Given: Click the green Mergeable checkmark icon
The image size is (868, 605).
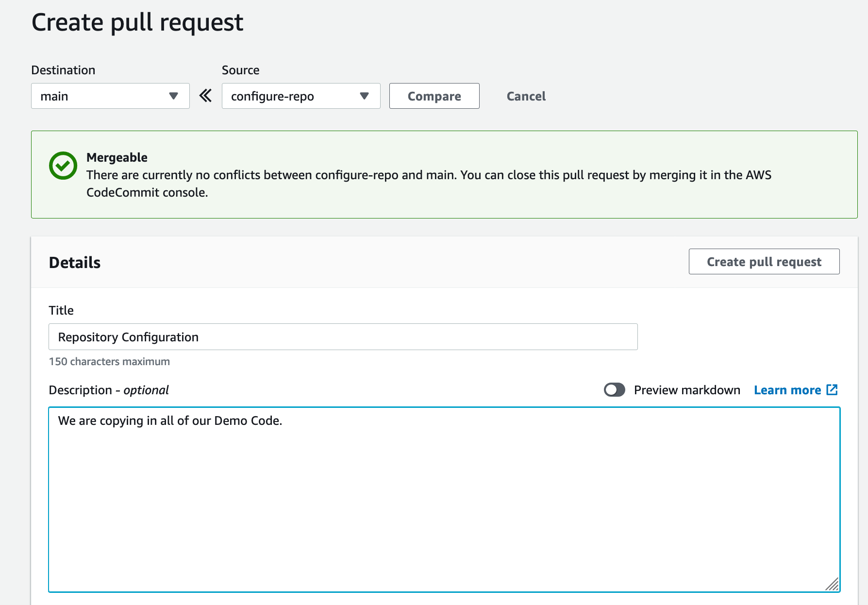Looking at the screenshot, I should [63, 165].
